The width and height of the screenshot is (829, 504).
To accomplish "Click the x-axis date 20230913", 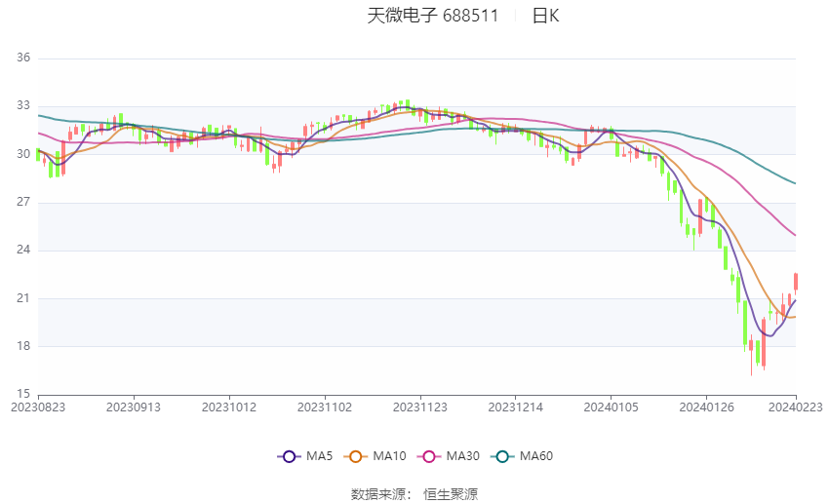I will [x=134, y=407].
